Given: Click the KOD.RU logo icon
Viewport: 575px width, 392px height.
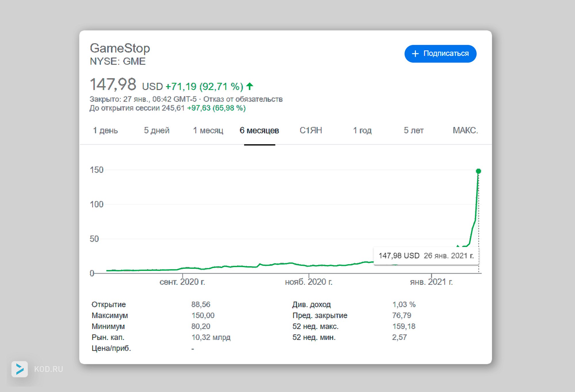Looking at the screenshot, I should click(x=20, y=369).
